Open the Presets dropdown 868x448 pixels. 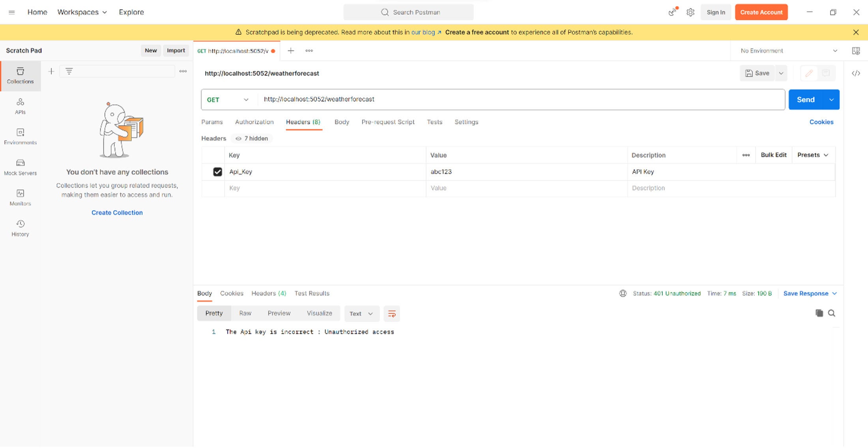click(813, 155)
